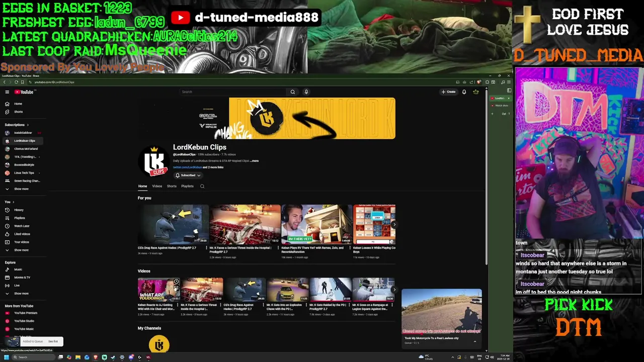
Task: Click the Windows taskbar search box
Action: point(33,357)
